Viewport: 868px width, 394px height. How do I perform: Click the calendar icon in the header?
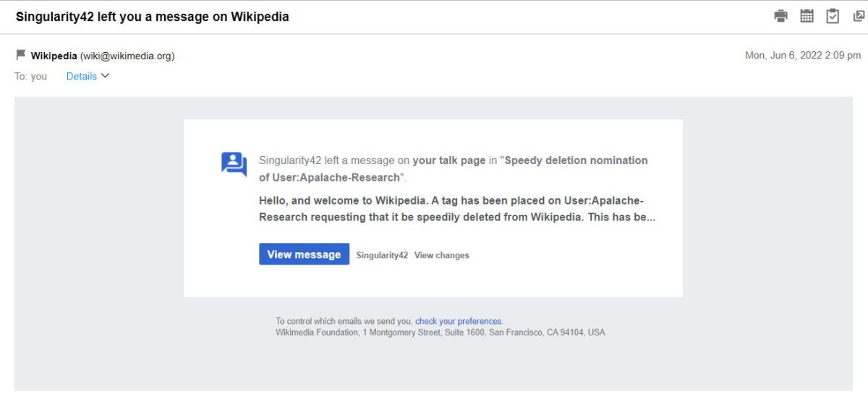807,16
